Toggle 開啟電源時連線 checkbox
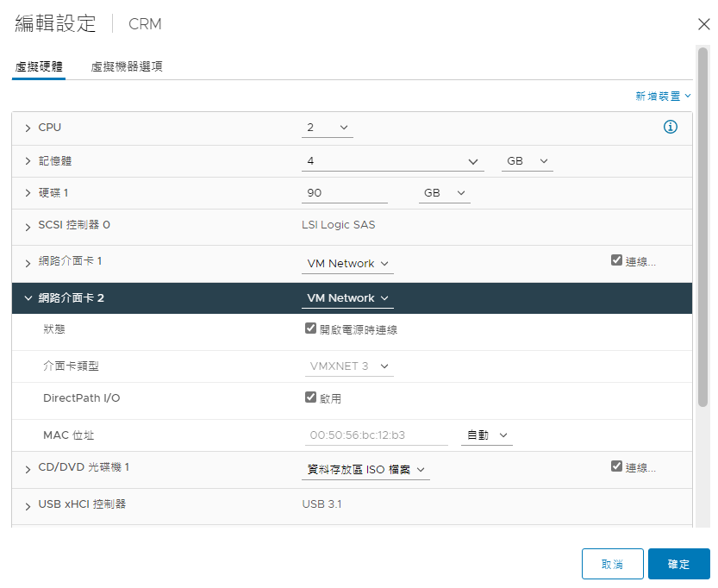Screen dimensions: 718x588 [x=310, y=328]
